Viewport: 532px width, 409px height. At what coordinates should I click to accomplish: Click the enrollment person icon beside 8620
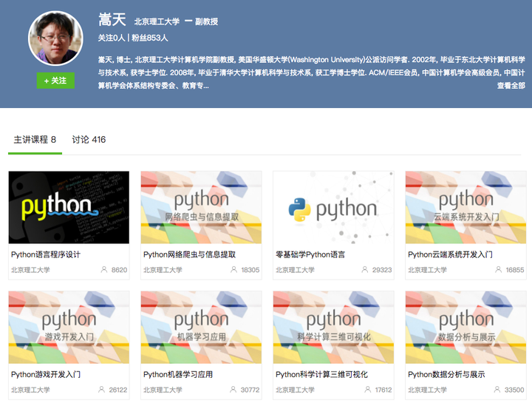pos(104,269)
